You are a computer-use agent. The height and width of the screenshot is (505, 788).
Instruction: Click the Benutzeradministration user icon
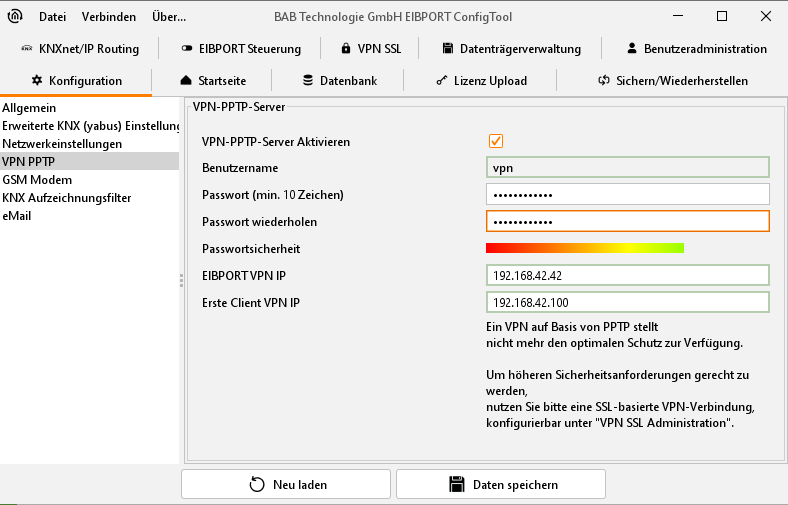click(632, 48)
